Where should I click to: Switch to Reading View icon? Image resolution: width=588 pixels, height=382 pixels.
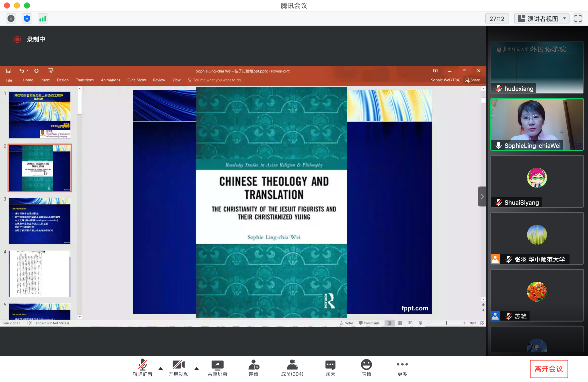point(410,323)
